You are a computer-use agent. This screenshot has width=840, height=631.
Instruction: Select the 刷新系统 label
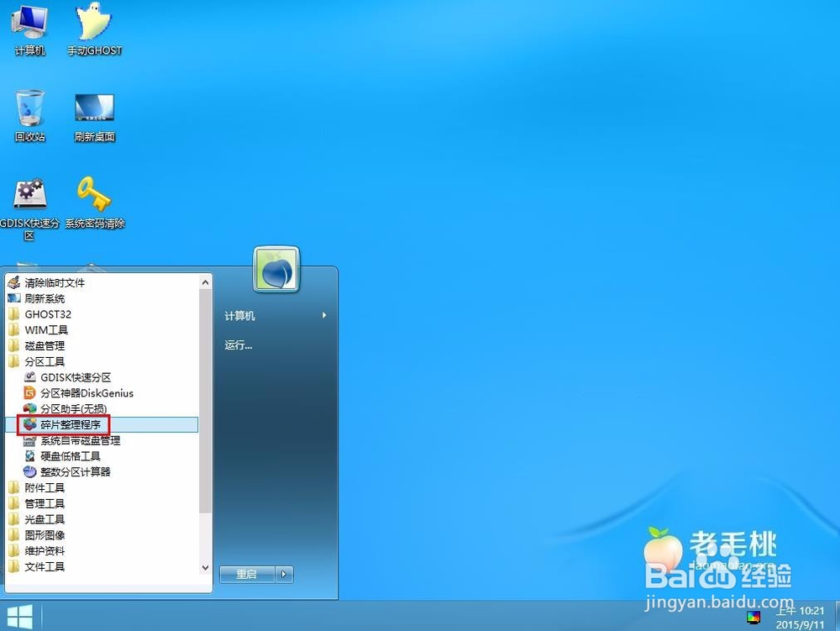pyautogui.click(x=45, y=298)
